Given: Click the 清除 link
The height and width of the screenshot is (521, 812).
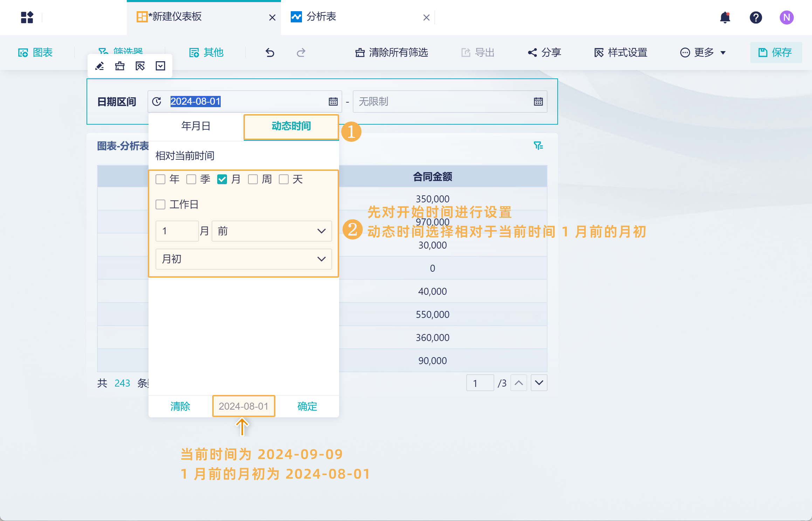Looking at the screenshot, I should [x=180, y=406].
